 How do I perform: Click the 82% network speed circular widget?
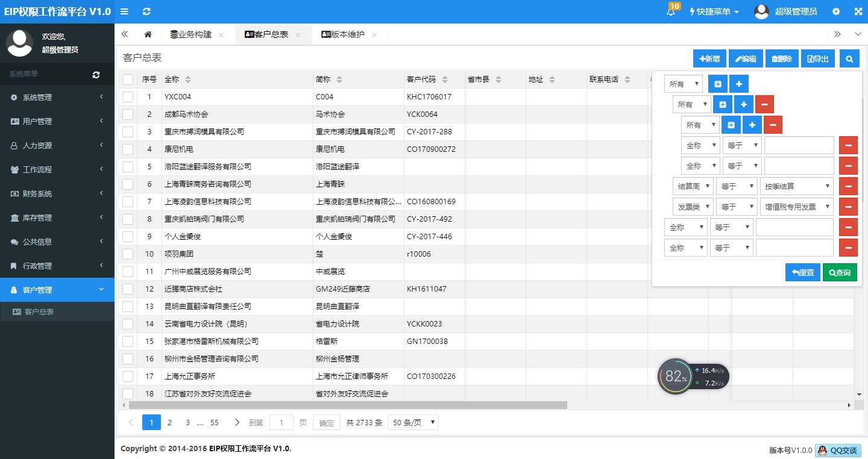click(x=675, y=376)
